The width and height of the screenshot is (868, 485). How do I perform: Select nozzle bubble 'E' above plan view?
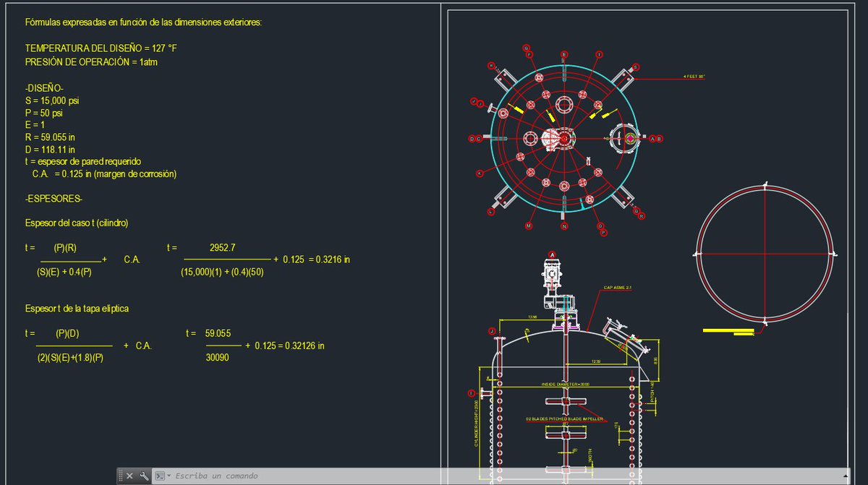(x=564, y=54)
